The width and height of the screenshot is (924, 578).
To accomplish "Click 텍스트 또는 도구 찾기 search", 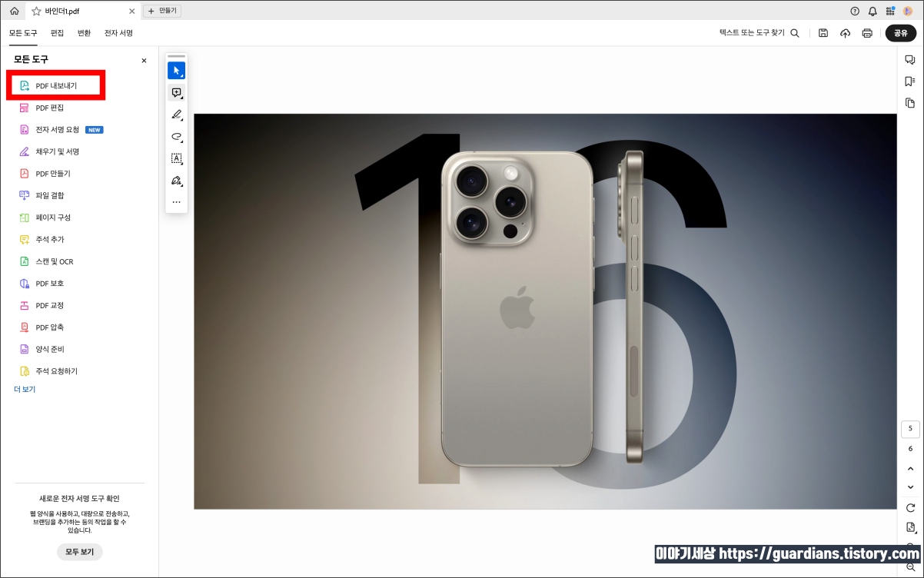I will tap(759, 33).
